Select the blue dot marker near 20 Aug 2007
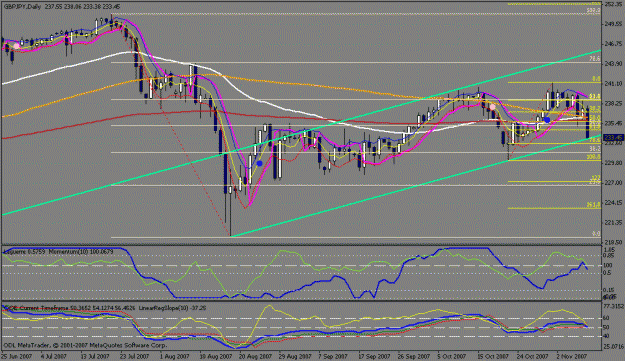The height and width of the screenshot is (361, 625). tap(260, 163)
